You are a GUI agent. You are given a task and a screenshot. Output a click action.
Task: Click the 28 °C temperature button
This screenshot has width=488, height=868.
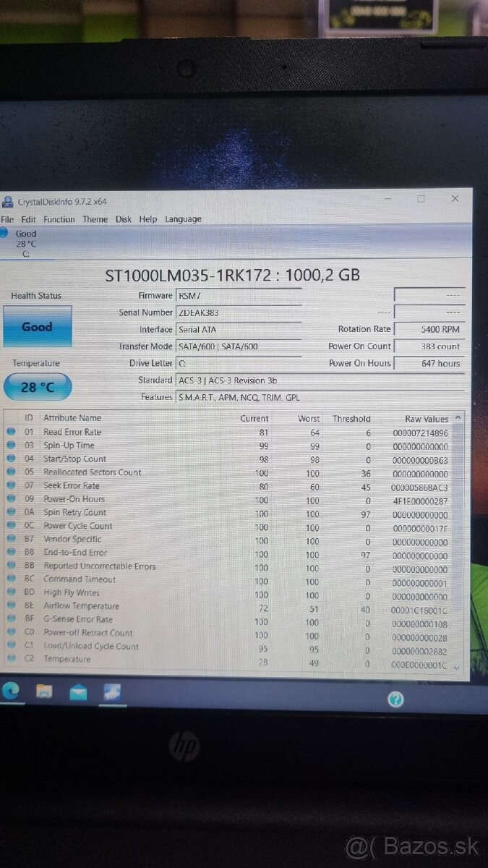pos(37,387)
